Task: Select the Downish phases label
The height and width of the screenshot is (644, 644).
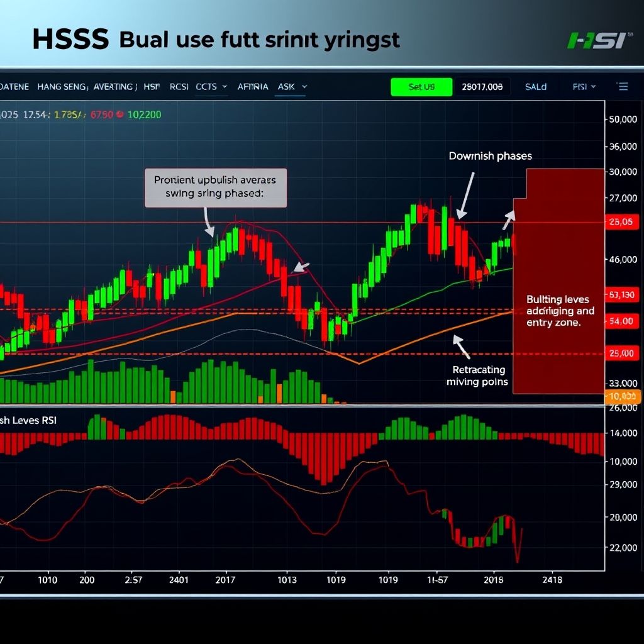Action: tap(490, 156)
